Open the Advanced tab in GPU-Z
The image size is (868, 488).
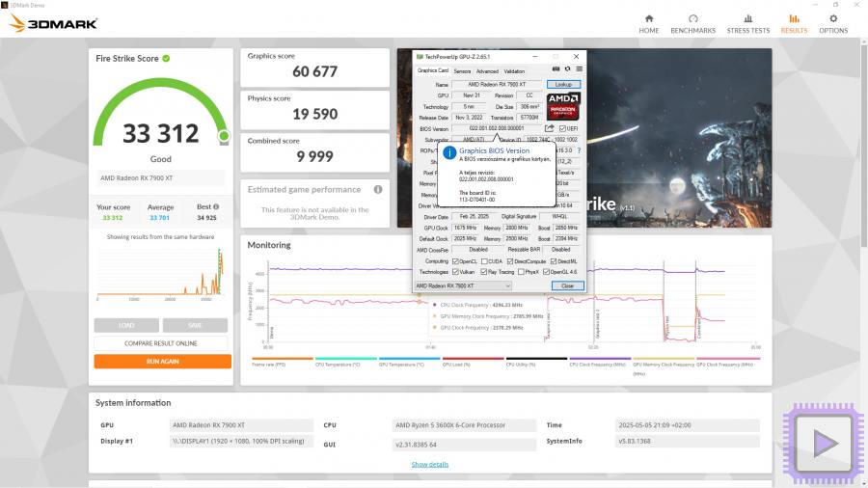[487, 71]
